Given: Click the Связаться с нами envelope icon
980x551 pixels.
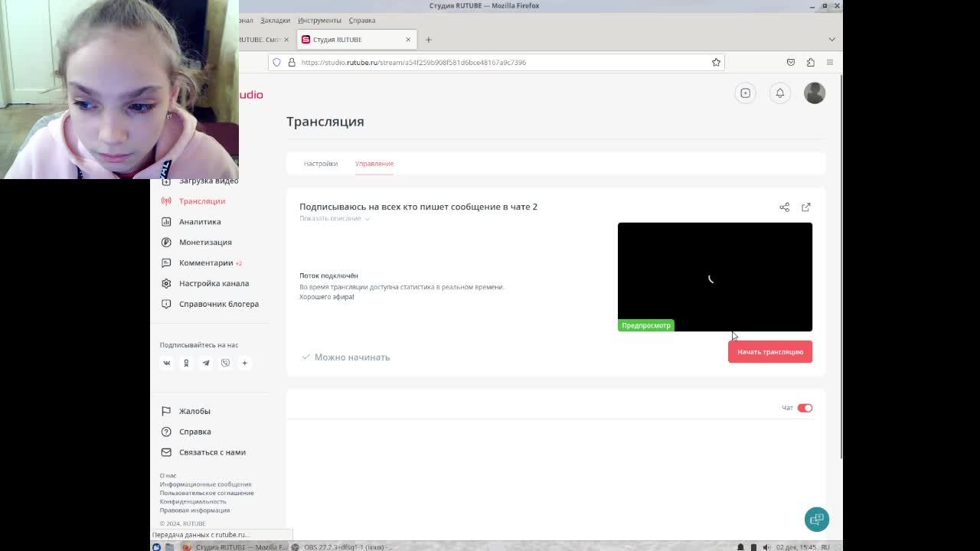Looking at the screenshot, I should click(166, 452).
